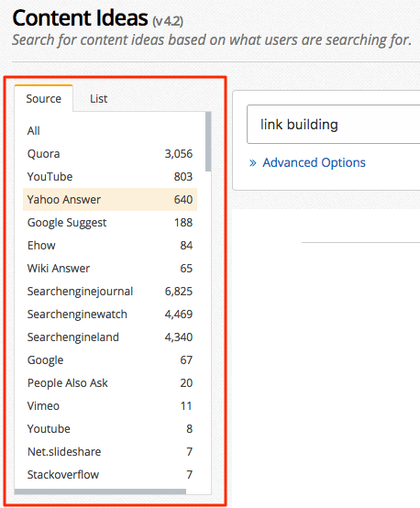This screenshot has width=420, height=508.
Task: Switch to the List tab
Action: pos(98,98)
